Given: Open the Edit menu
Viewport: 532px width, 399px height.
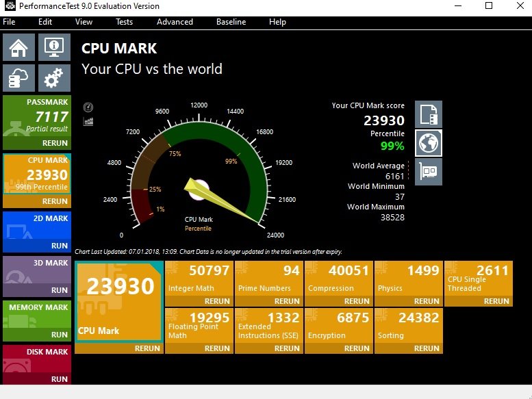Looking at the screenshot, I should click(45, 22).
